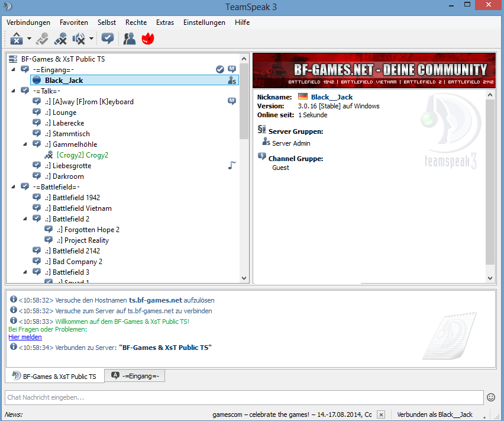This screenshot has height=421, width=504.
Task: Collapse the -=Eingang=- channel tree
Action: click(x=13, y=69)
